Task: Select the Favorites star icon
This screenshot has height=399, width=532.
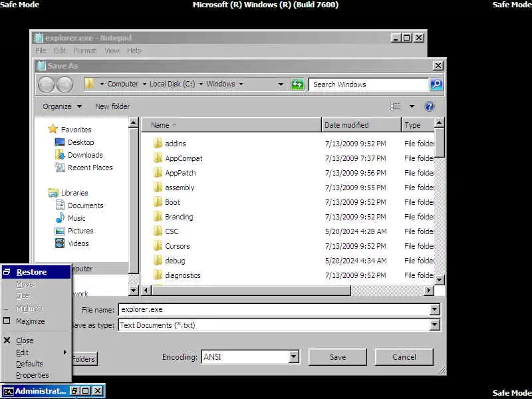Action: click(53, 129)
